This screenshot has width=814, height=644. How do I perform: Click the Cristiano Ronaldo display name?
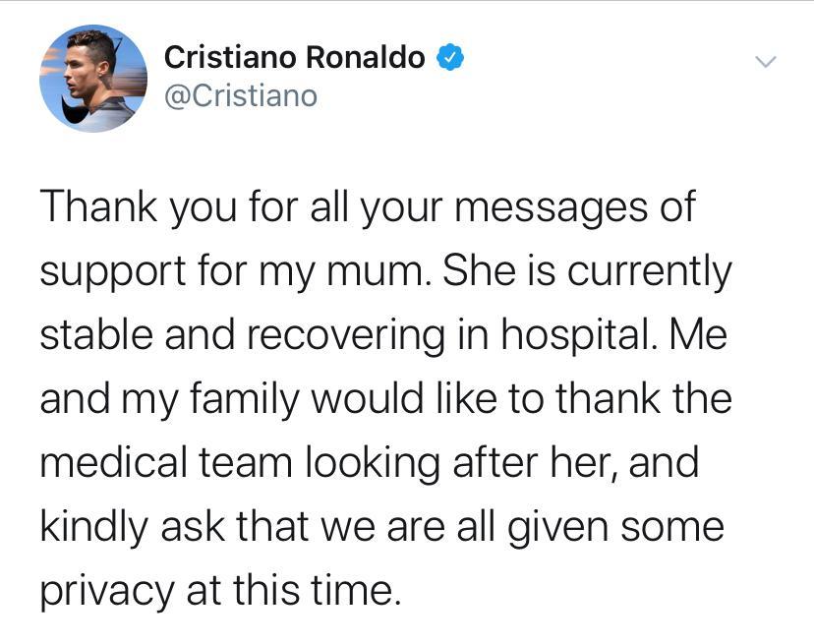point(295,59)
